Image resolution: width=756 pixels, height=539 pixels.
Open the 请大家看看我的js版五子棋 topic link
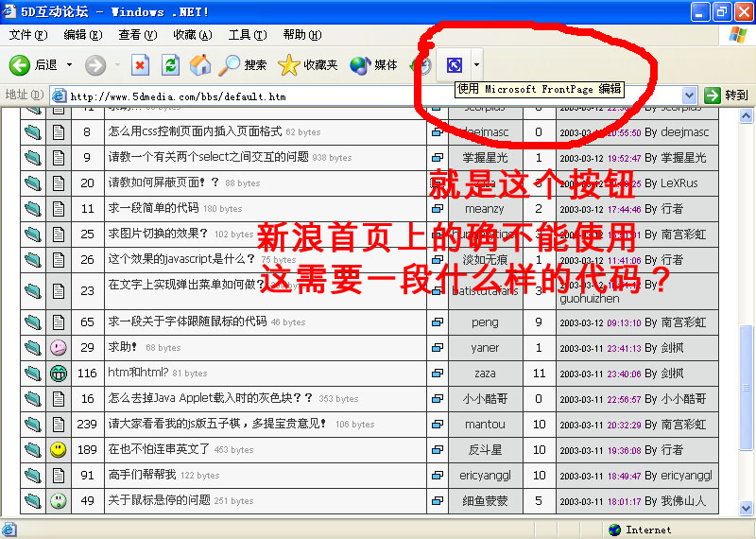217,425
